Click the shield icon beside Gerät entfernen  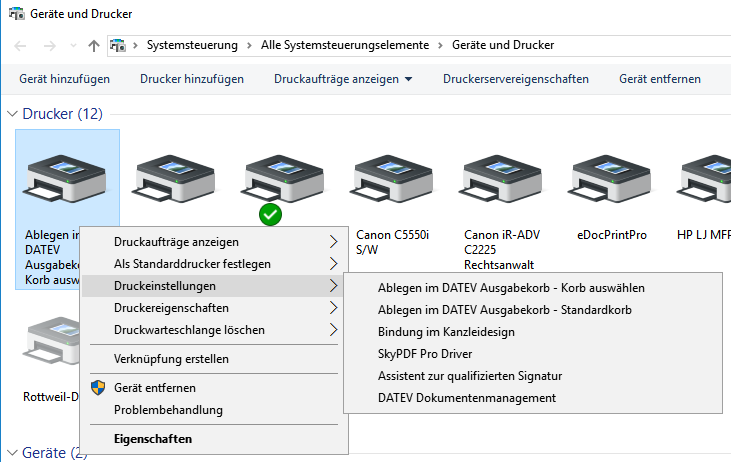[98, 387]
